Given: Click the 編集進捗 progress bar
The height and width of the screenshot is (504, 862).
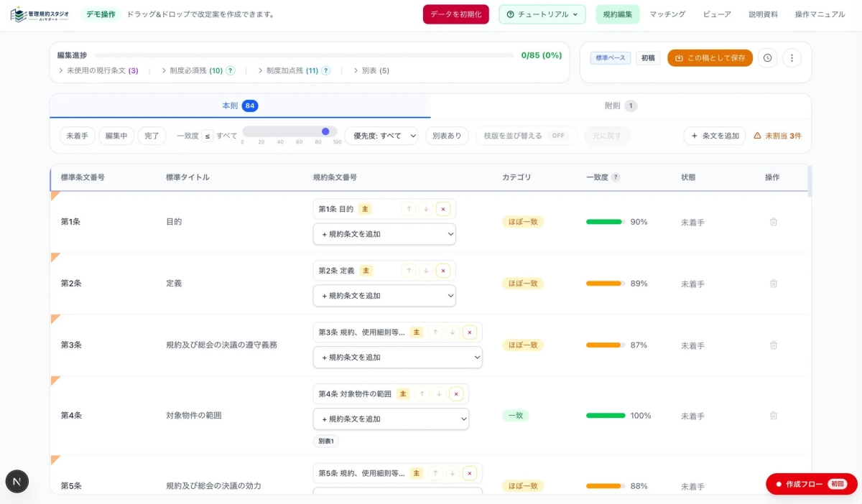Looking at the screenshot, I should [x=304, y=55].
